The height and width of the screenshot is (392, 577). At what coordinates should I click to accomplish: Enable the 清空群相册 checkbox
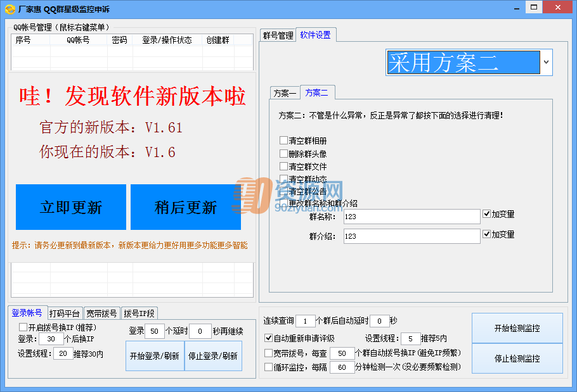point(283,141)
